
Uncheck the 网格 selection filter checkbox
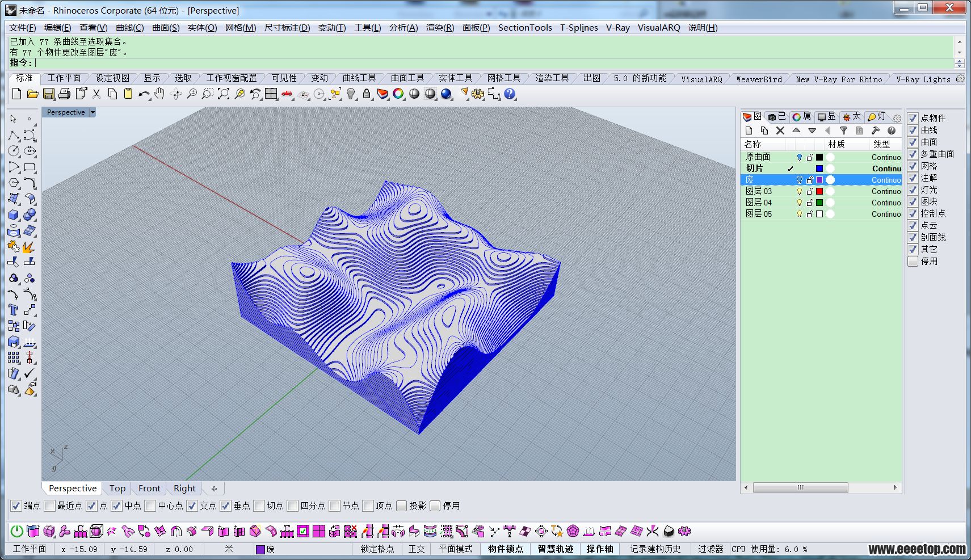tap(913, 166)
